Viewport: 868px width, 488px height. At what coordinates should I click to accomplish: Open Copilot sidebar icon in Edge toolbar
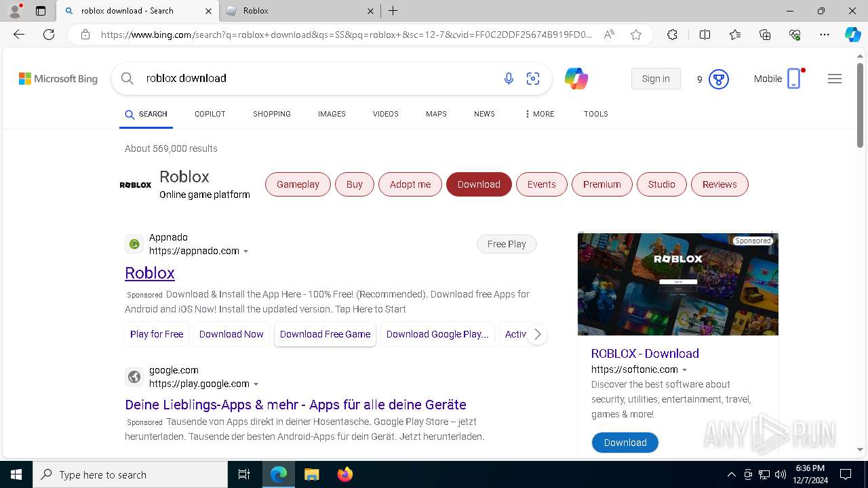coord(852,35)
